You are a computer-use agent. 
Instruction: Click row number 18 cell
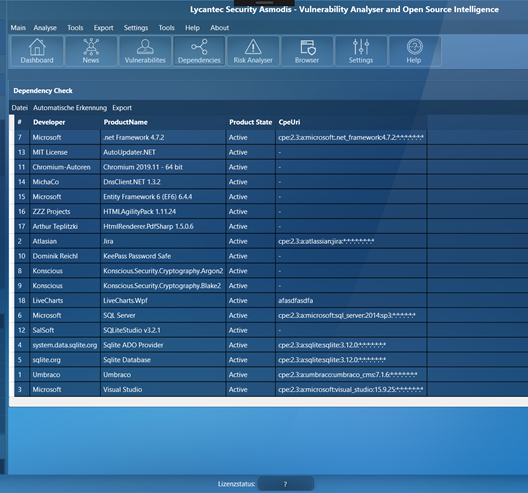coord(22,300)
